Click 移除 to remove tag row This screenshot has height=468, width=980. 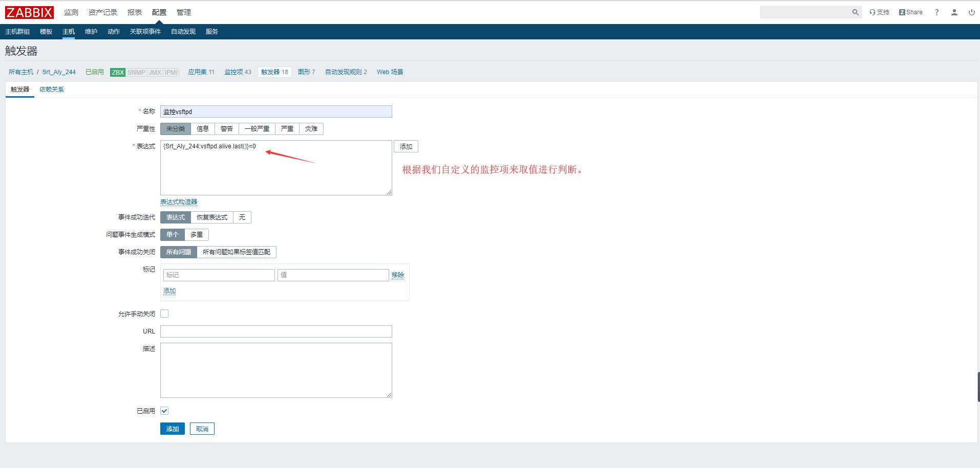pos(398,275)
